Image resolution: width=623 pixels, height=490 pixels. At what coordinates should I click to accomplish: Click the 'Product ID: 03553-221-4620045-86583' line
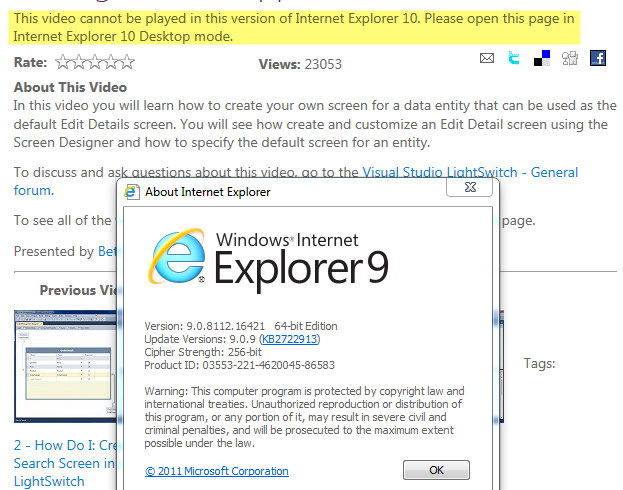point(240,365)
